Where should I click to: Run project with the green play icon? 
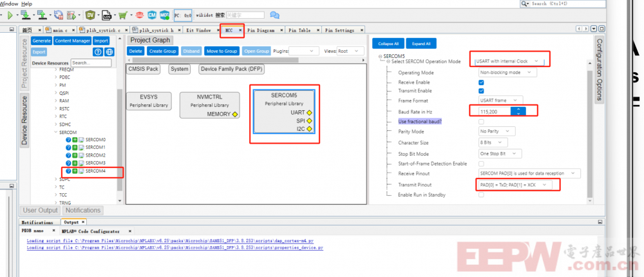pyautogui.click(x=10, y=15)
